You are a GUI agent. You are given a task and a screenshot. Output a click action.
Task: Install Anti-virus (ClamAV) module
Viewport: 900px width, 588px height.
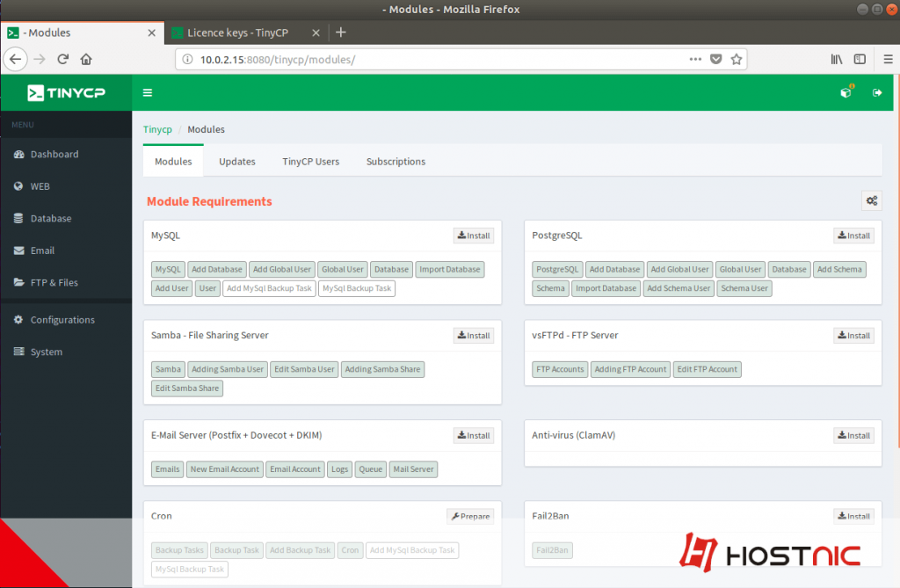pyautogui.click(x=854, y=435)
